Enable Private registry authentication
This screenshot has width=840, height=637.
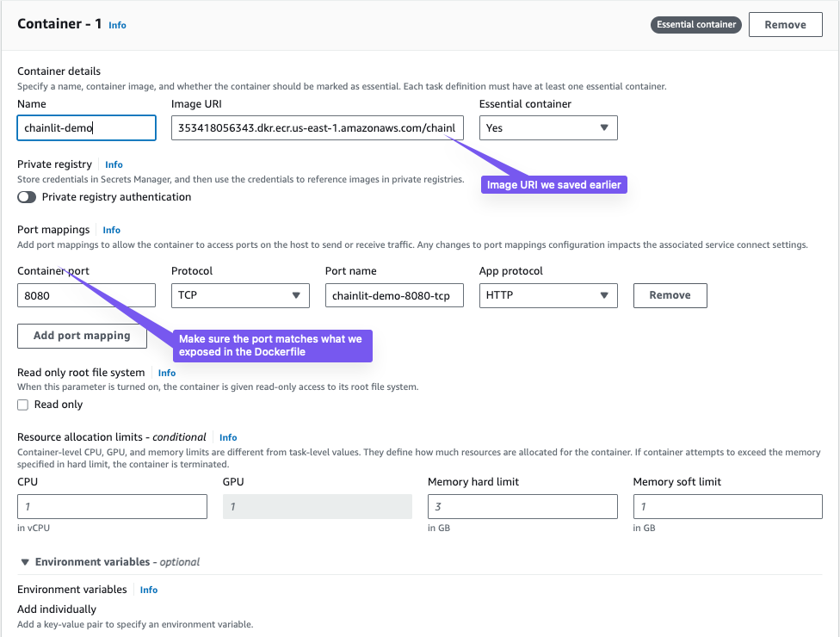coord(27,196)
